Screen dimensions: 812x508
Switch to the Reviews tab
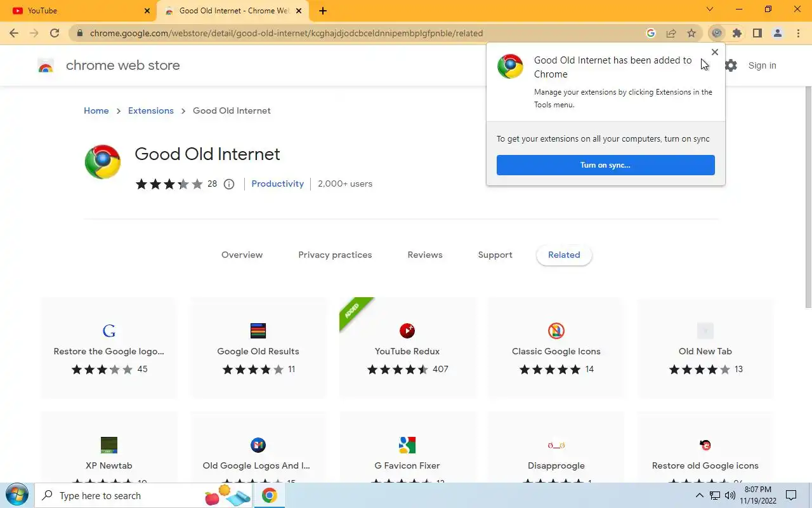click(425, 255)
